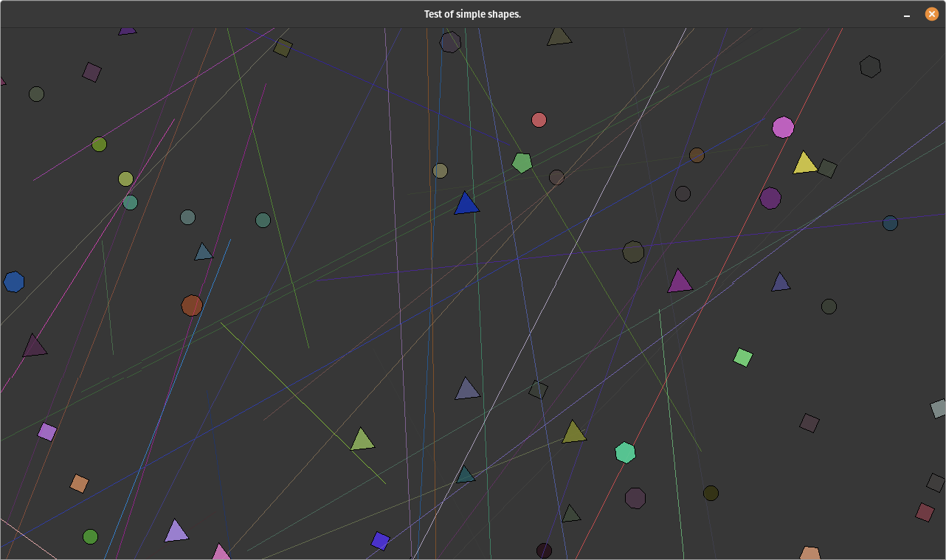
Task: Close the window with the orange button
Action: point(932,14)
